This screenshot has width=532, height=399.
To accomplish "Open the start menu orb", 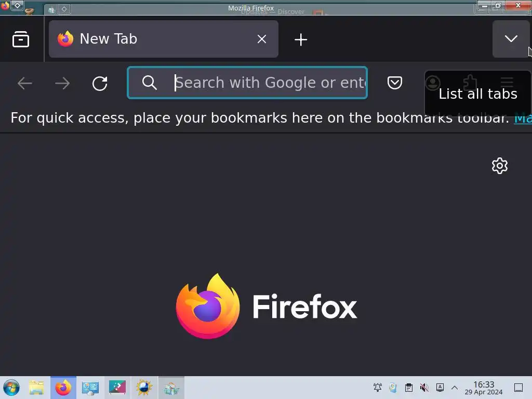I will pyautogui.click(x=11, y=388).
